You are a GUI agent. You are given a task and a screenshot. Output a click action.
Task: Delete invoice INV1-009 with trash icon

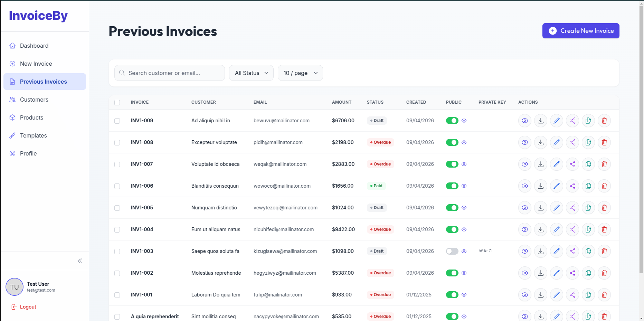604,121
